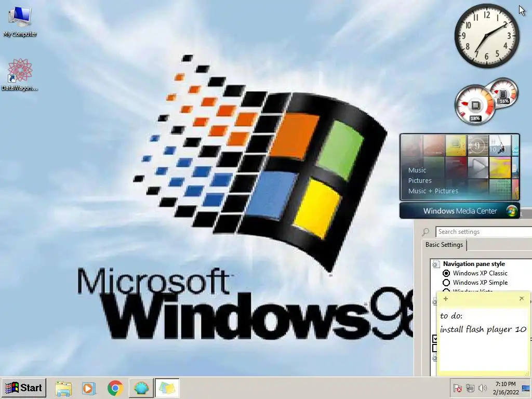532x399 pixels.
Task: Open Music in the Media Center gadget
Action: click(417, 170)
